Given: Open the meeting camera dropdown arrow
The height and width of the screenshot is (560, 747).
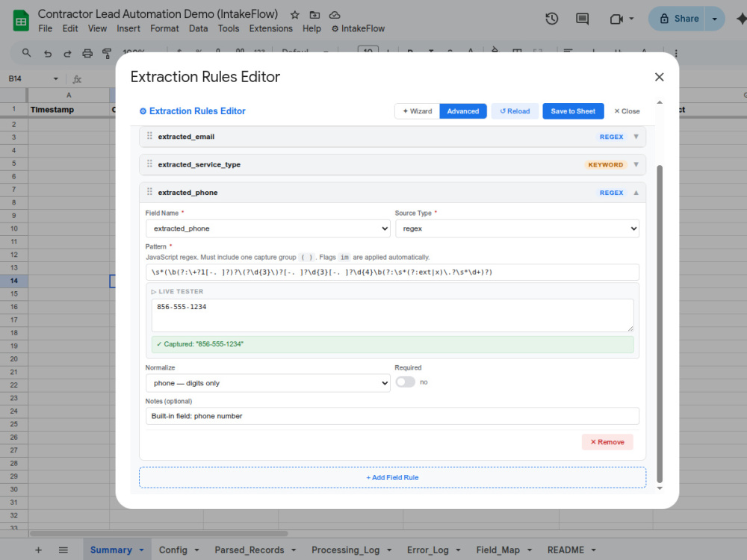Looking at the screenshot, I should pos(632,19).
